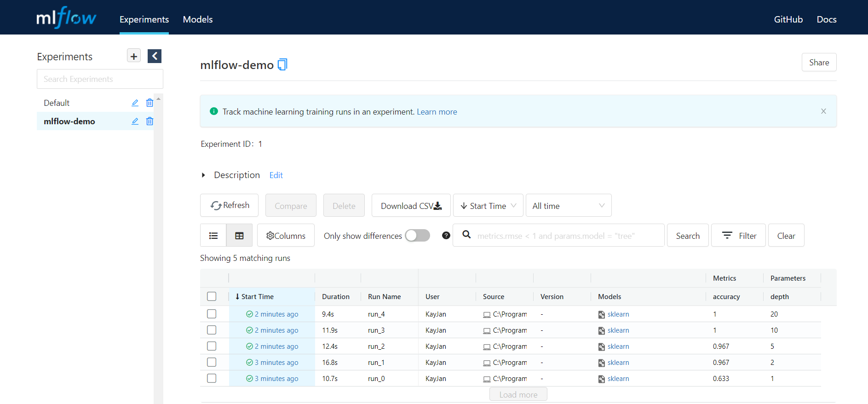Viewport: 868px width, 404px height.
Task: Copy the mlflow-demo experiment name icon
Action: [x=282, y=65]
